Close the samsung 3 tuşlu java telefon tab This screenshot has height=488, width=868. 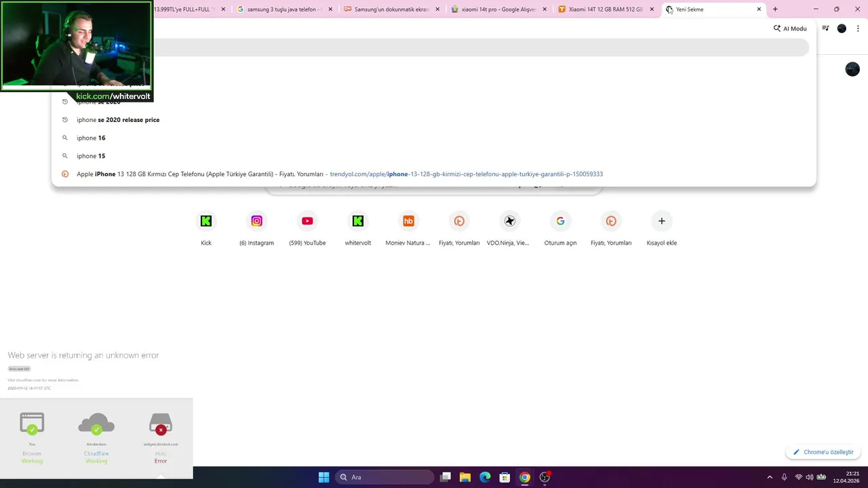[x=330, y=9]
